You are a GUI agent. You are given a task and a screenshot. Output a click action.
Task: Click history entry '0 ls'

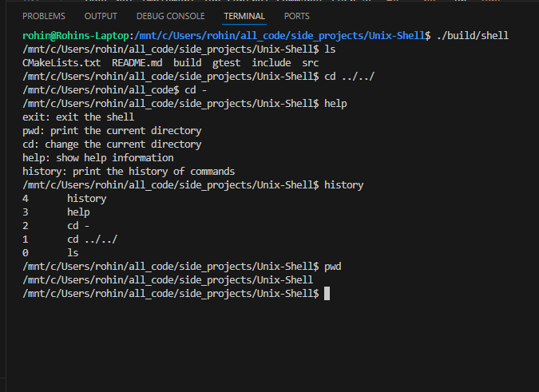pos(50,253)
